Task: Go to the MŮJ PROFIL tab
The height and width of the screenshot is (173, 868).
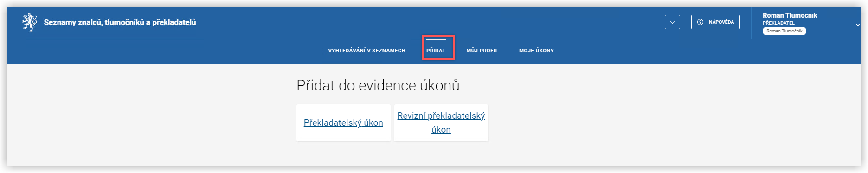Action: click(x=482, y=51)
